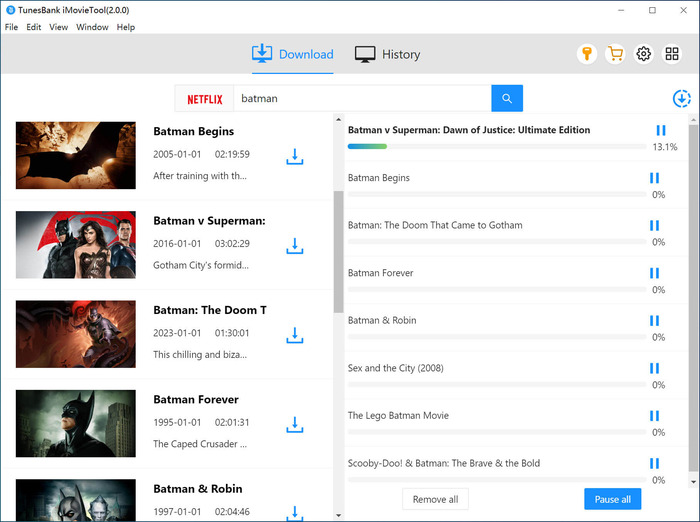Click the Remove all button
Image resolution: width=700 pixels, height=522 pixels.
click(x=435, y=499)
